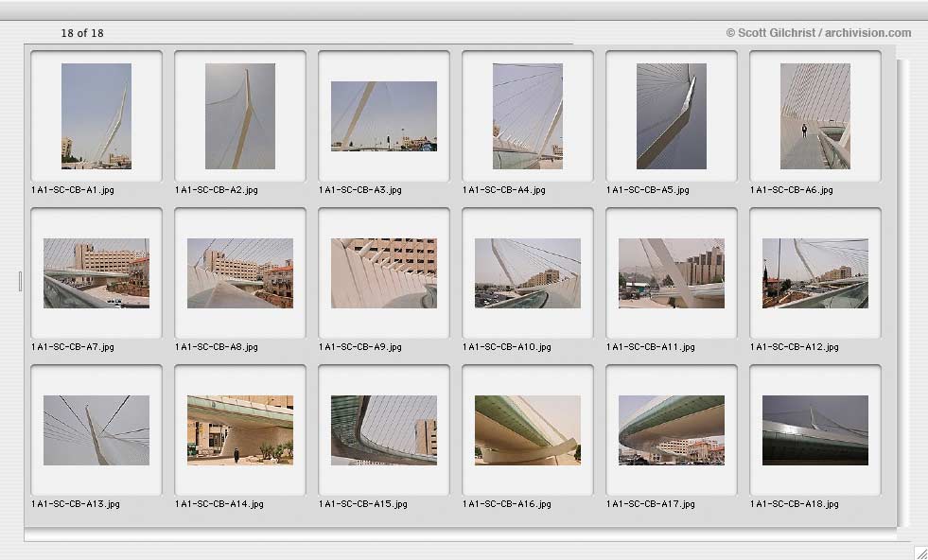928x560 pixels.
Task: Click filename label 1A1-SC-CB-A4.jpg
Action: pyautogui.click(x=504, y=190)
